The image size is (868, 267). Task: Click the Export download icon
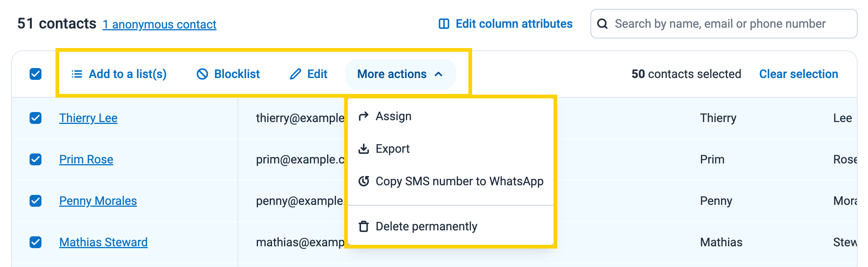point(364,149)
